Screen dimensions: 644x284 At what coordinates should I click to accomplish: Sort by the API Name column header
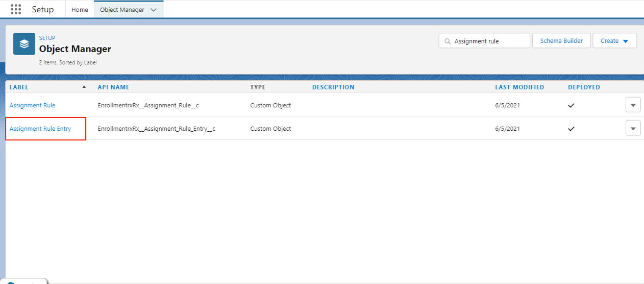point(113,87)
